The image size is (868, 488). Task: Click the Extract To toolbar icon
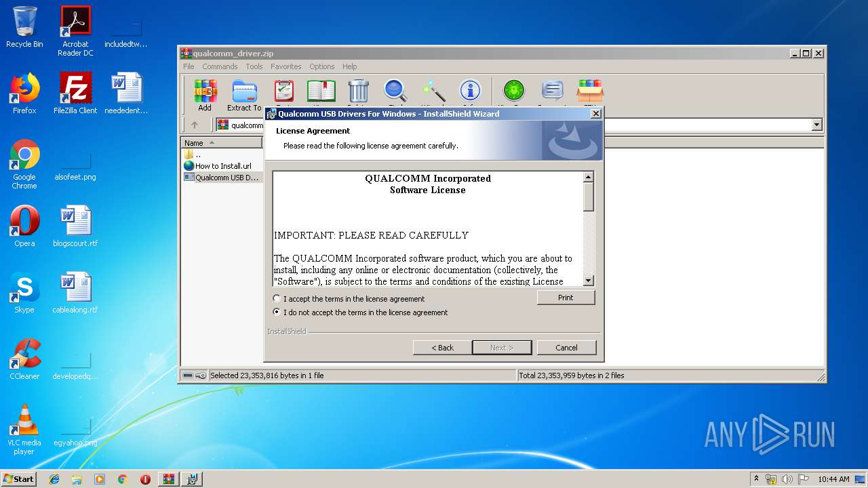pos(244,95)
